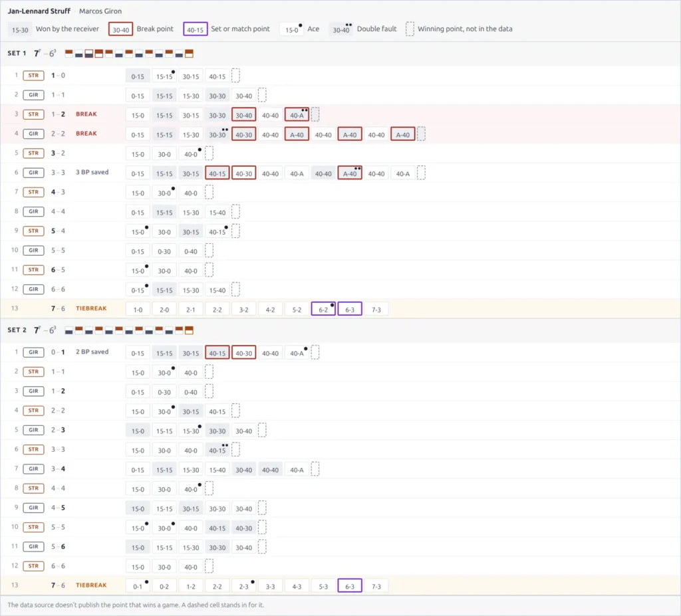The width and height of the screenshot is (681, 616).
Task: Click the 15-30 'Won by the receiver' legend cell
Action: 20,29
